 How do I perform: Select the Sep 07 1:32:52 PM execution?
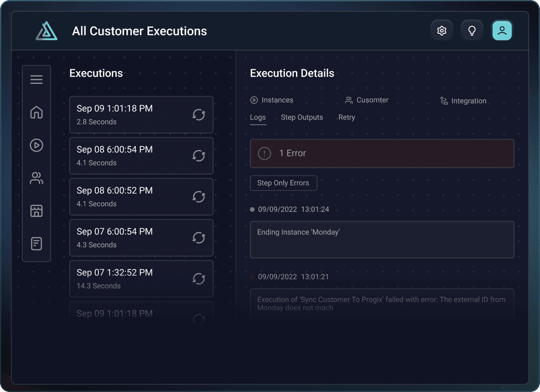pyautogui.click(x=141, y=279)
